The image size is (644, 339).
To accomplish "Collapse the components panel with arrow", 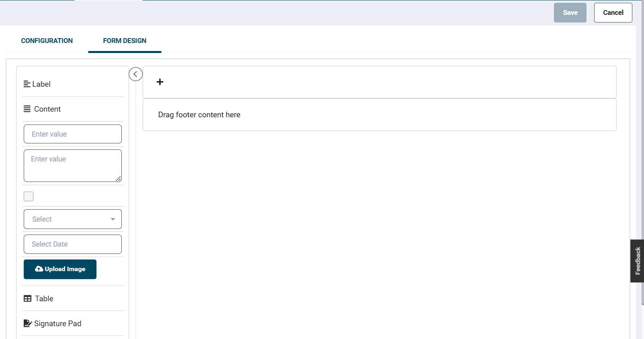I will click(x=135, y=74).
